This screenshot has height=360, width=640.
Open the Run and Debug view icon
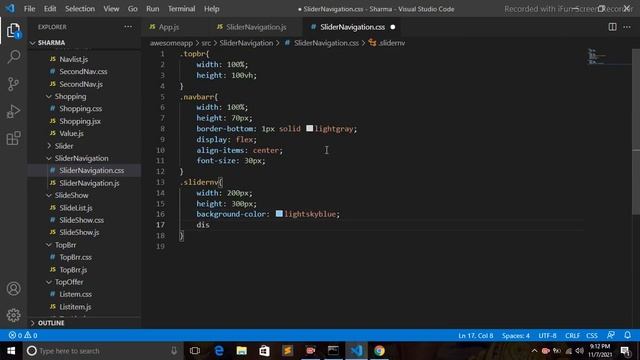(x=13, y=111)
